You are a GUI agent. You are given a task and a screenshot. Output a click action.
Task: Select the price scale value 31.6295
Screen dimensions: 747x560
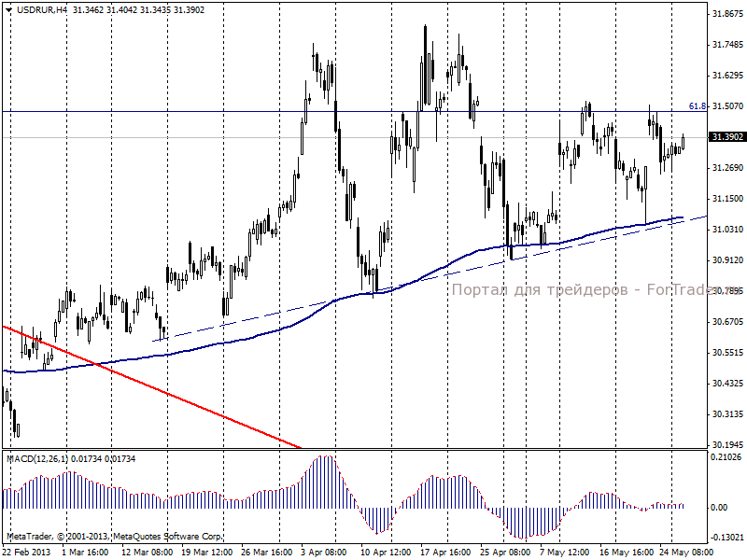pos(727,76)
